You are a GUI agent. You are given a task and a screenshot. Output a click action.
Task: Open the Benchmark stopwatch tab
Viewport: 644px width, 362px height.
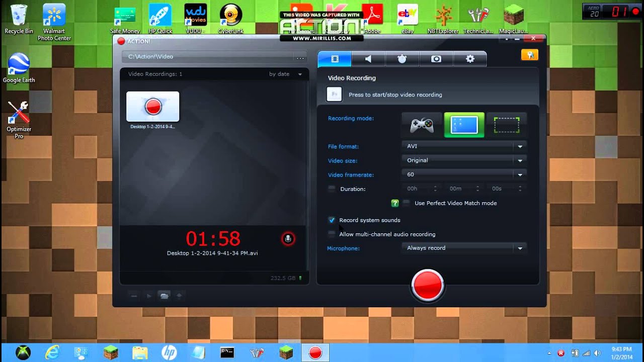[x=402, y=59]
